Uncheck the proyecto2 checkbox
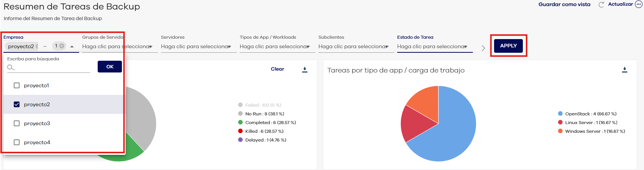The width and height of the screenshot is (644, 170). 17,104
